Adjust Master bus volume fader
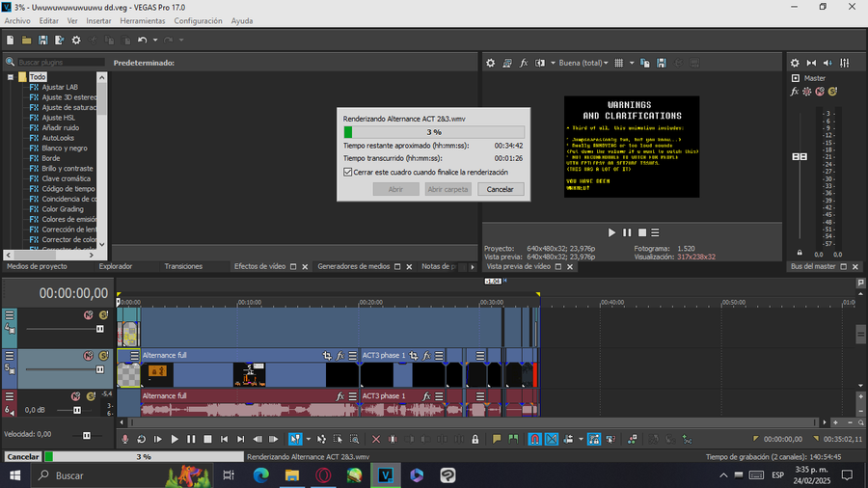 point(800,156)
